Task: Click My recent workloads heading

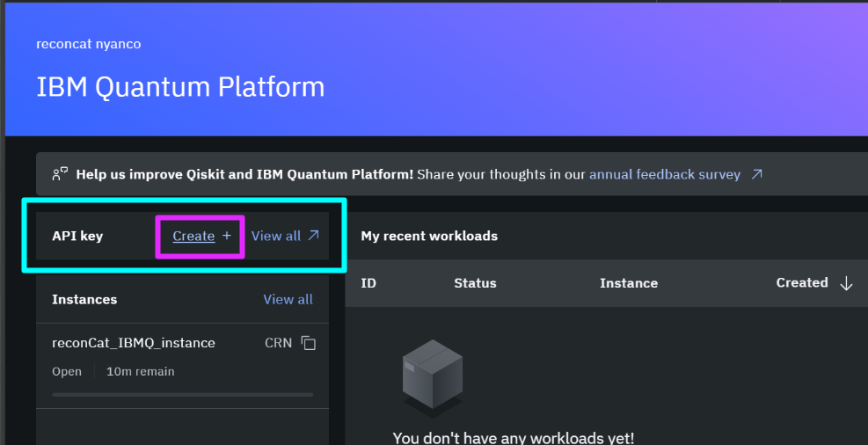Action: tap(429, 237)
